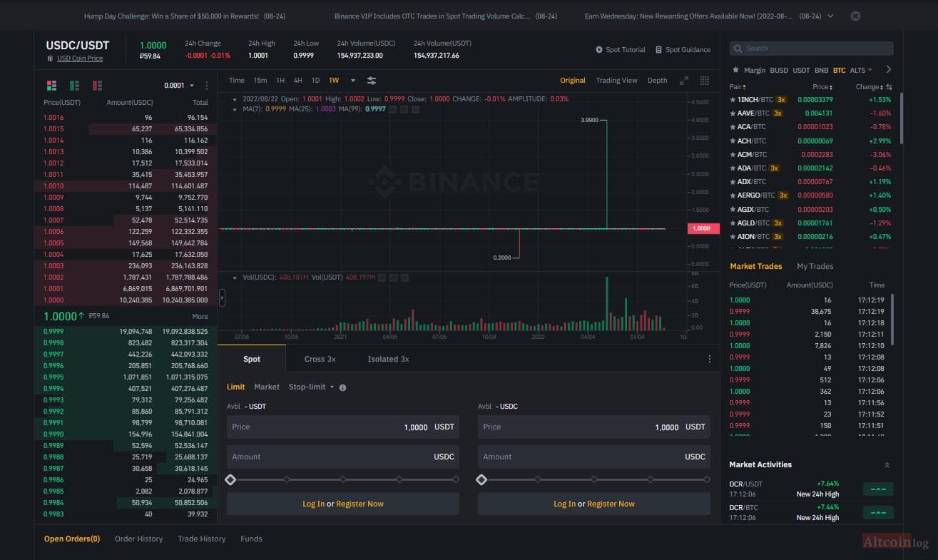Open trade form three-dot options menu
938x560 pixels.
(x=709, y=359)
